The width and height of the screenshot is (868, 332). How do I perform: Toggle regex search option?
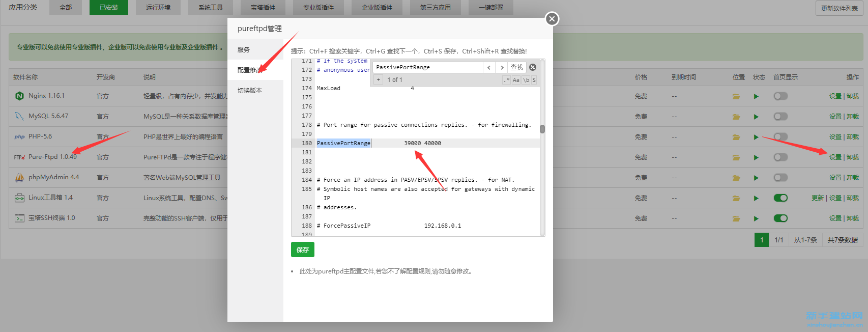(x=506, y=80)
